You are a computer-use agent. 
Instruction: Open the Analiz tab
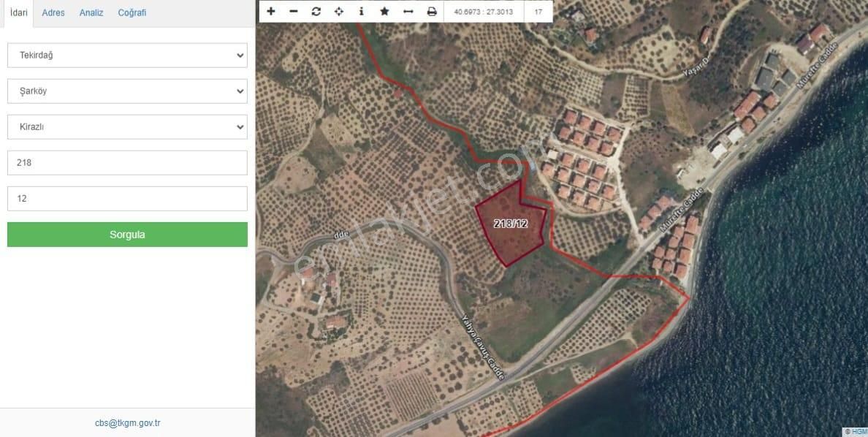click(91, 12)
